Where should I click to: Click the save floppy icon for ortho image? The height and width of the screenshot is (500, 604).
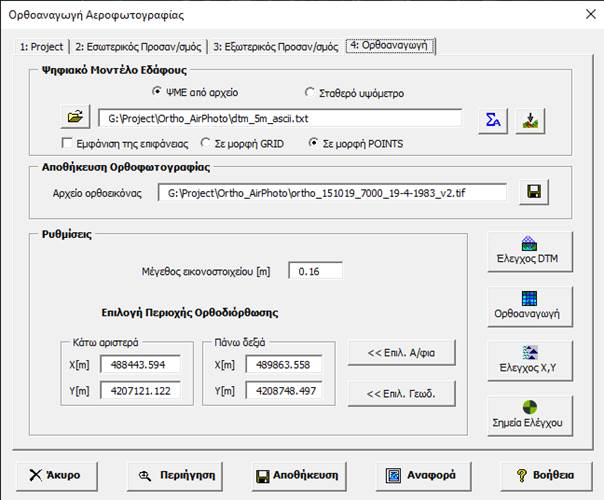[534, 192]
